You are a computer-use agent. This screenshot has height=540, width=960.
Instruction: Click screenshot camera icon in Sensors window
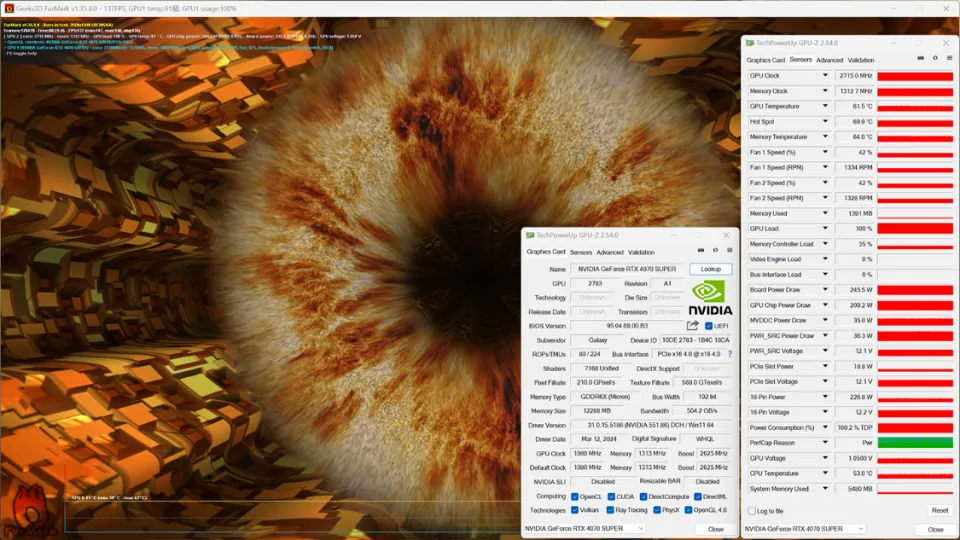tap(921, 59)
